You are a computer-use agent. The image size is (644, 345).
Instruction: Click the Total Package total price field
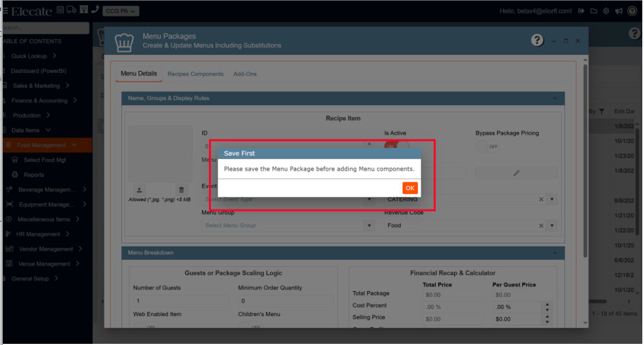click(x=452, y=295)
